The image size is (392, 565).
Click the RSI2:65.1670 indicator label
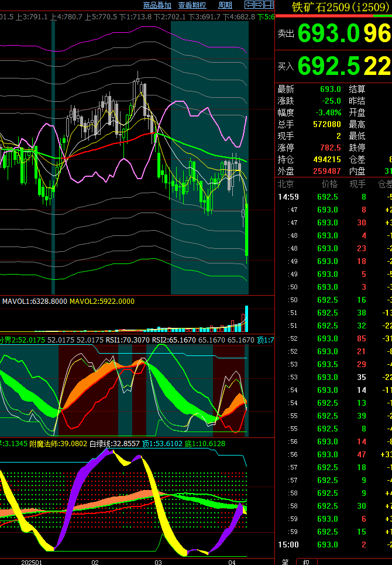tap(174, 340)
